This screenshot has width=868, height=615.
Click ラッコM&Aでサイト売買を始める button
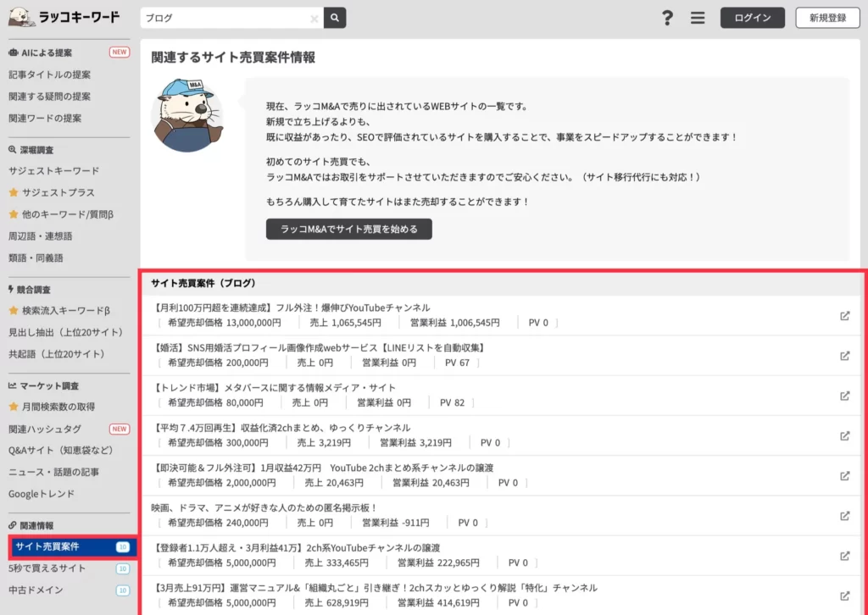pos(348,229)
